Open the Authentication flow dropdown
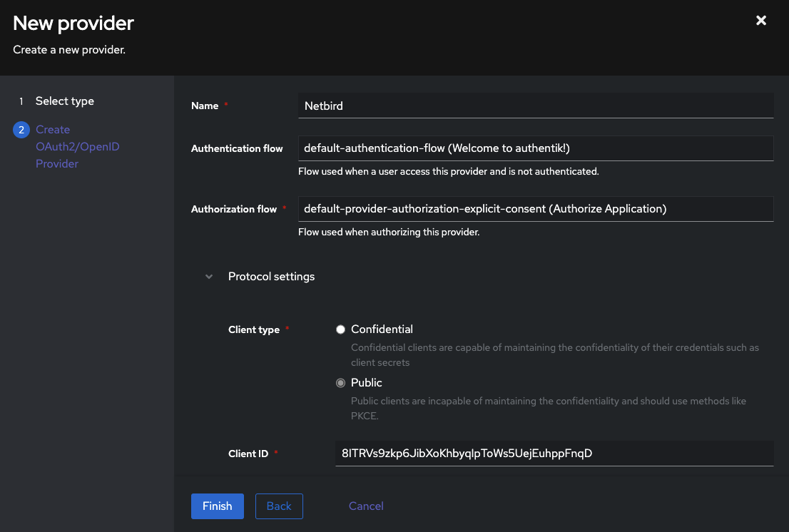 pyautogui.click(x=536, y=148)
